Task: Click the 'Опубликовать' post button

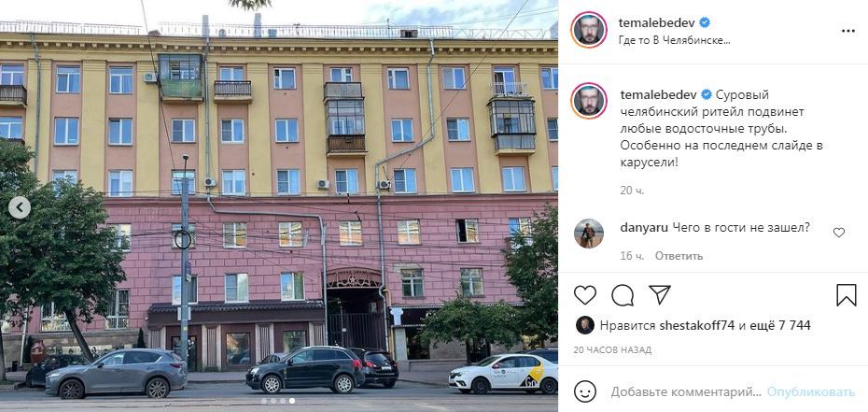Action: [811, 392]
